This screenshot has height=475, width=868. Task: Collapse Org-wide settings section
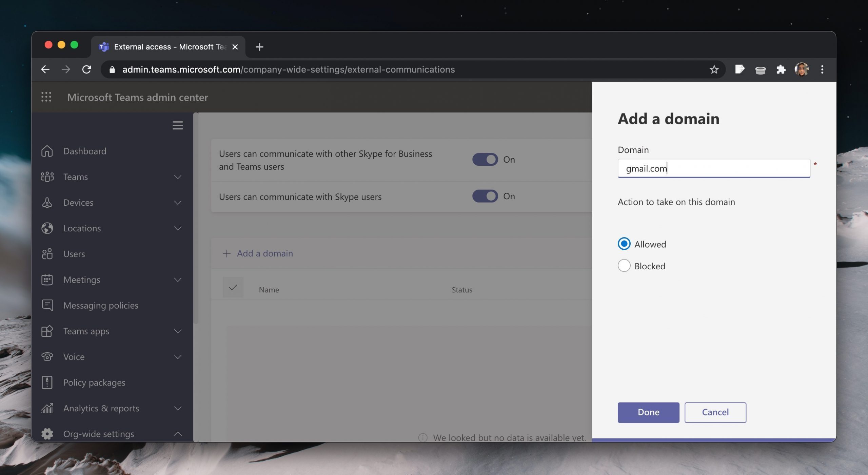178,434
